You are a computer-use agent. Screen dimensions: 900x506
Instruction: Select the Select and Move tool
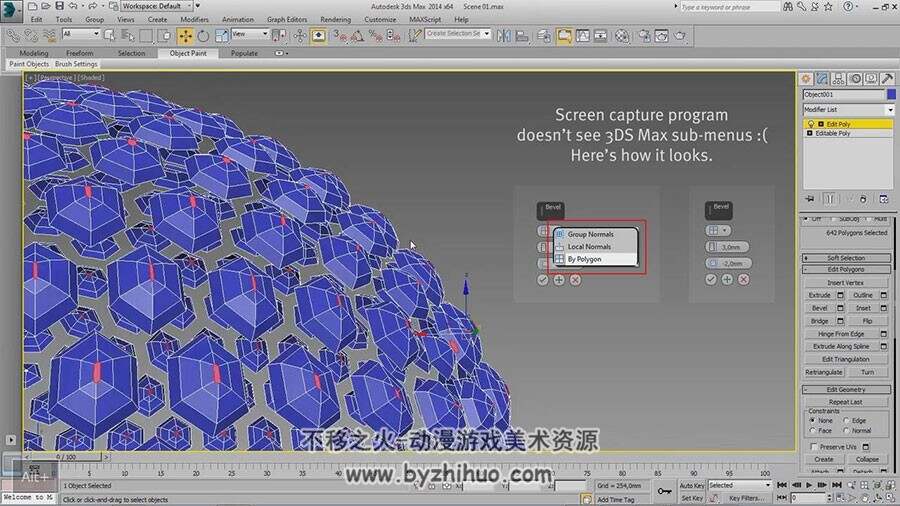pos(185,36)
